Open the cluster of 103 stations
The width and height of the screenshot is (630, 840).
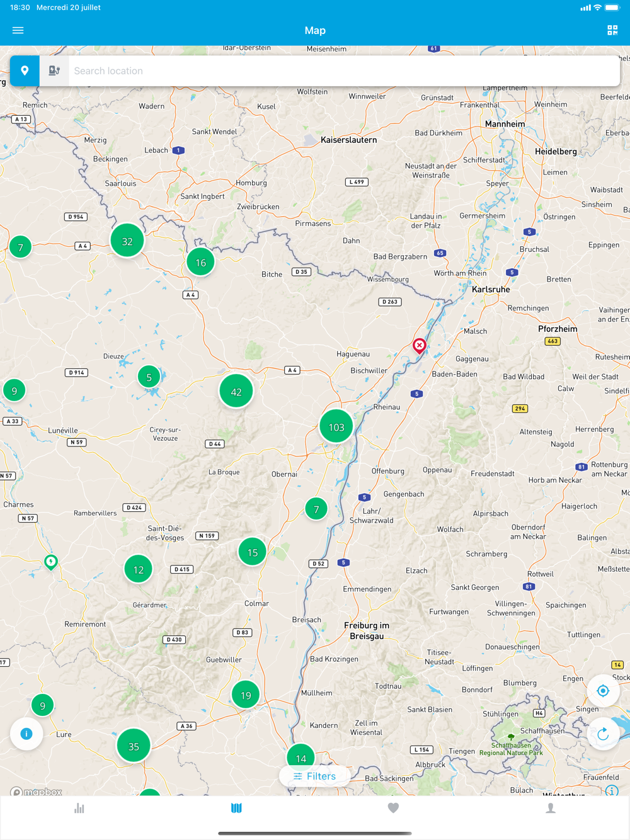[336, 427]
